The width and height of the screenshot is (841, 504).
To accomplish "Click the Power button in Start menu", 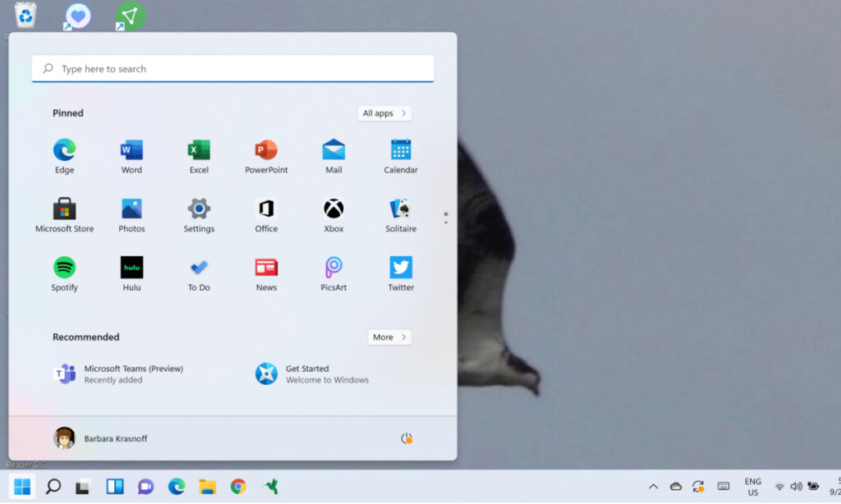I will pos(407,438).
